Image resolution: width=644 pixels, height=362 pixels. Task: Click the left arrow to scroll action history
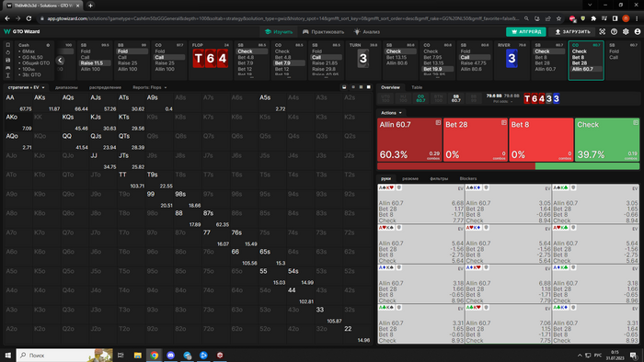tap(60, 61)
